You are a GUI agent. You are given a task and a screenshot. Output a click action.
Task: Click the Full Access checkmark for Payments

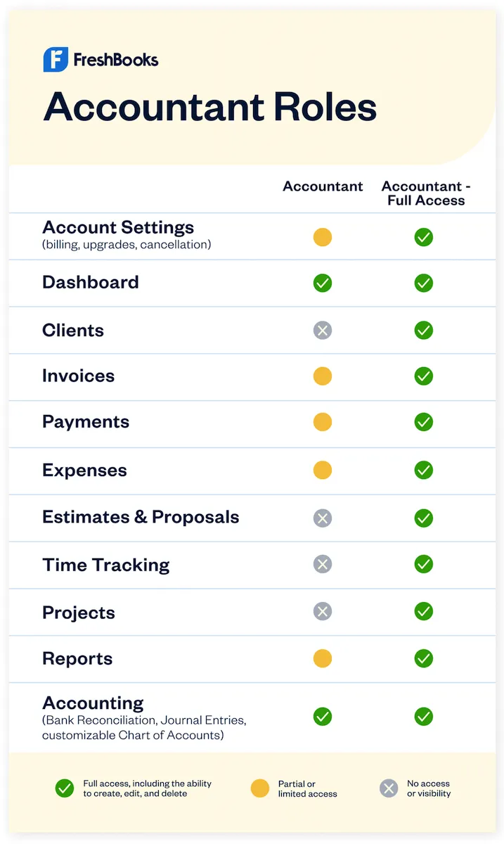point(423,422)
